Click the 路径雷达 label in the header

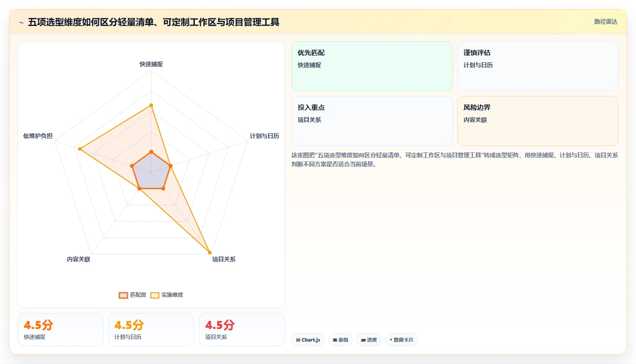[605, 22]
